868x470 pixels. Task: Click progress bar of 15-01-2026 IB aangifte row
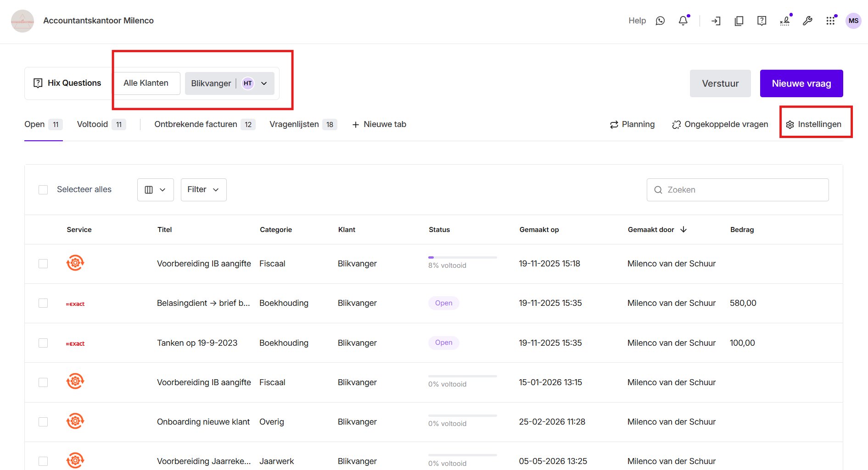pos(463,376)
